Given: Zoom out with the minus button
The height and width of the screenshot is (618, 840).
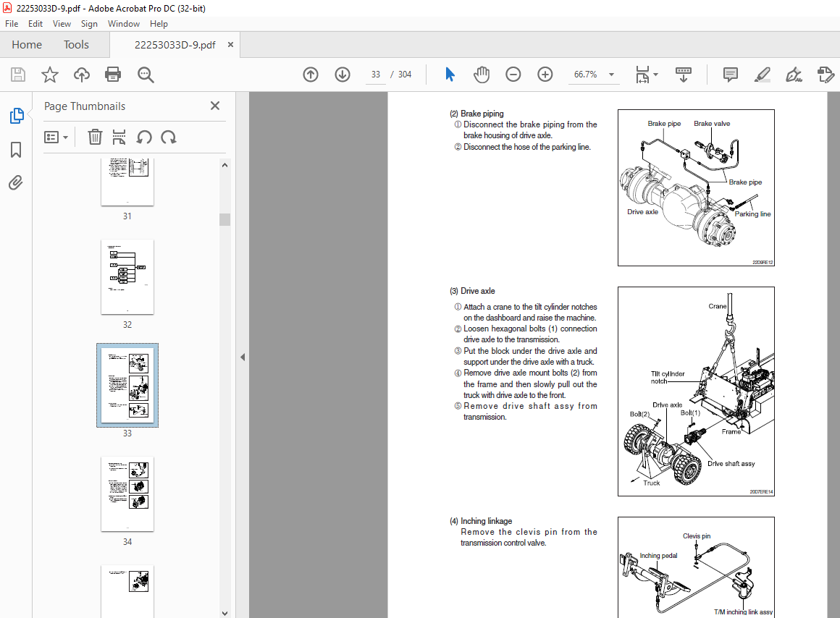Looking at the screenshot, I should [513, 75].
